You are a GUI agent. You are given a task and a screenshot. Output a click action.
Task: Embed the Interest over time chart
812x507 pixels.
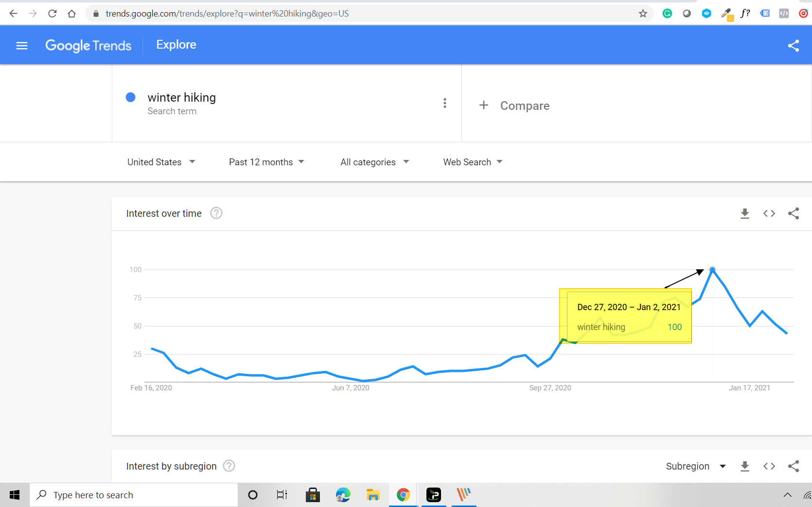[769, 213]
